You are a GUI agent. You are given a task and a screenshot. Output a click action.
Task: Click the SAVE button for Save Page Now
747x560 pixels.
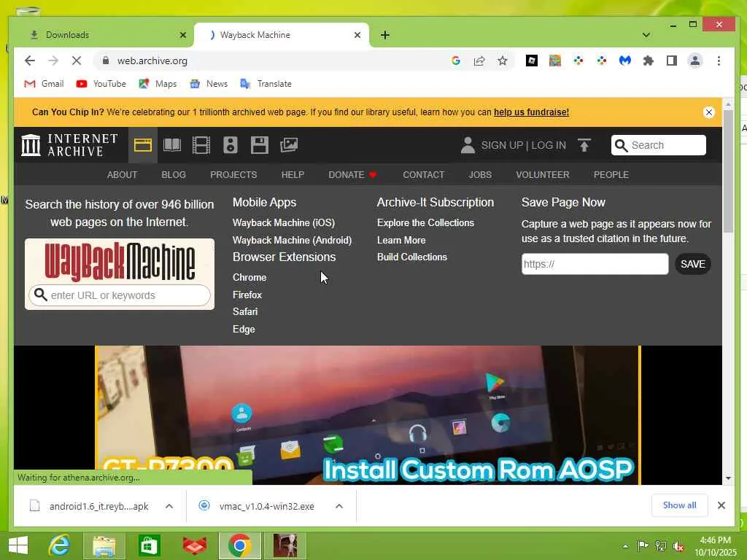(x=693, y=264)
